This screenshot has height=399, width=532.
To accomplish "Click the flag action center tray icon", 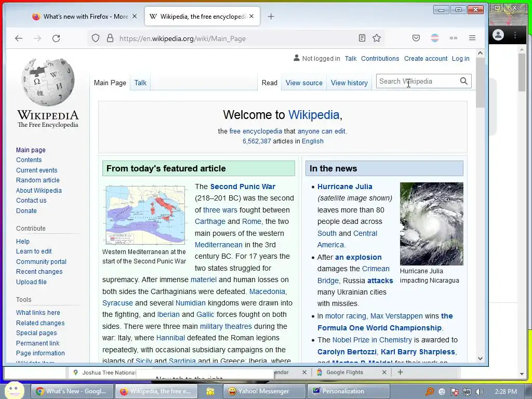I will click(455, 392).
